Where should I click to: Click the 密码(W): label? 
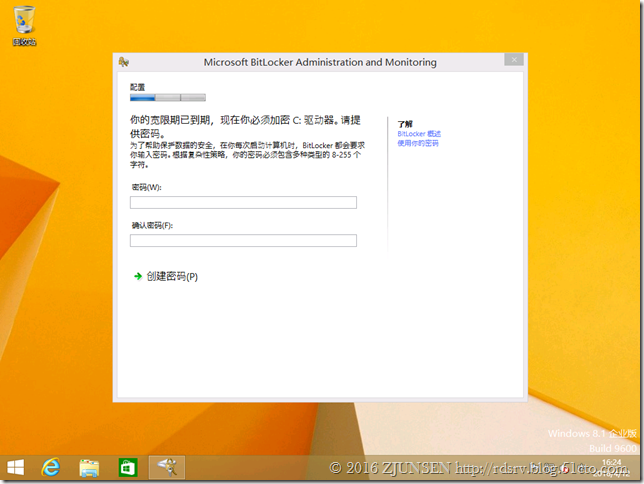click(147, 187)
